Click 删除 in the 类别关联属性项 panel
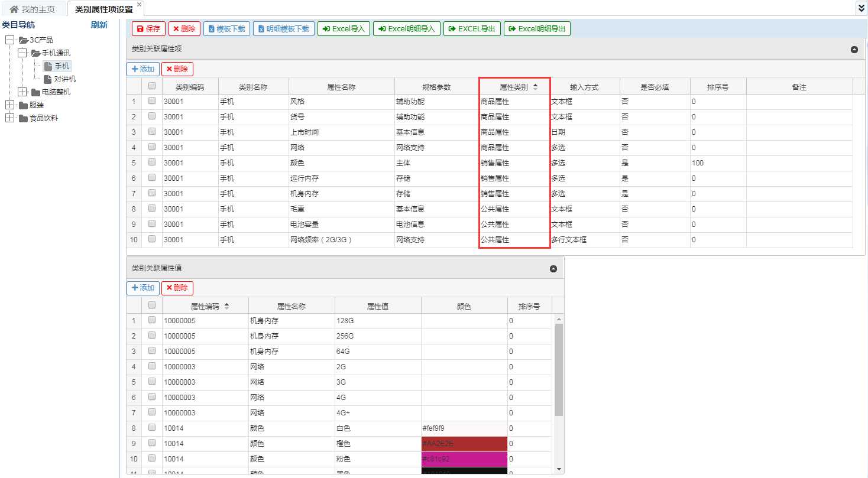 point(177,69)
